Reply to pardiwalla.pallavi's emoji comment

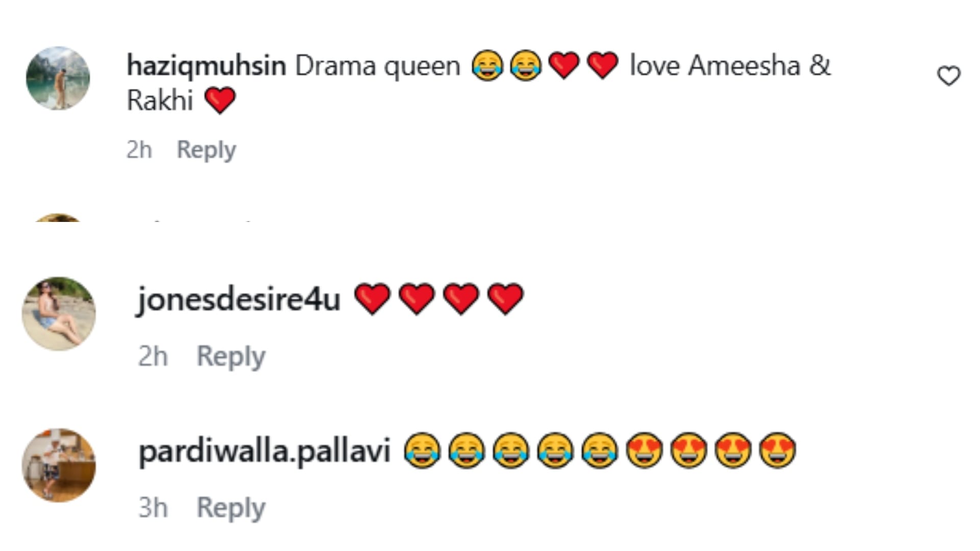click(x=231, y=508)
